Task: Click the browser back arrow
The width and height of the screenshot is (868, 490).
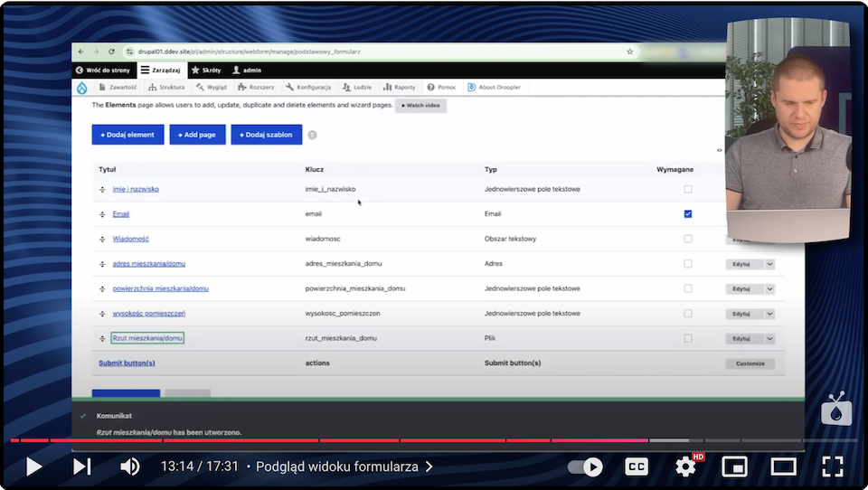Action: [81, 52]
